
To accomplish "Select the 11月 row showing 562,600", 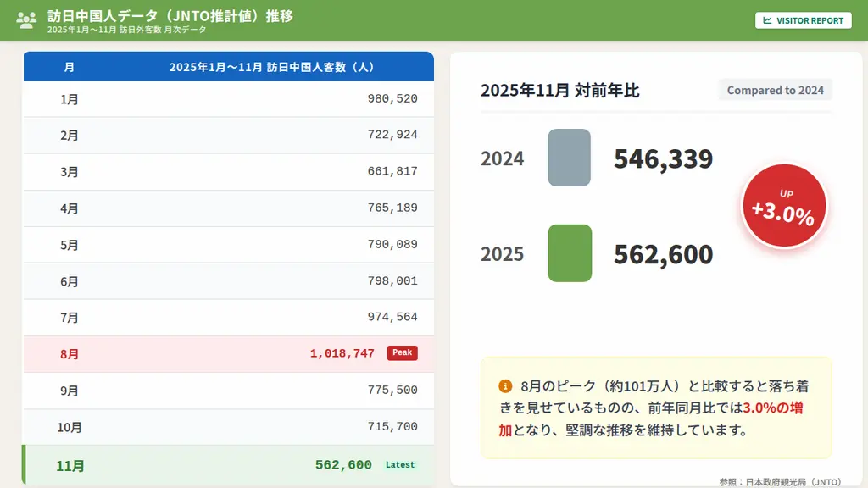I will (228, 464).
